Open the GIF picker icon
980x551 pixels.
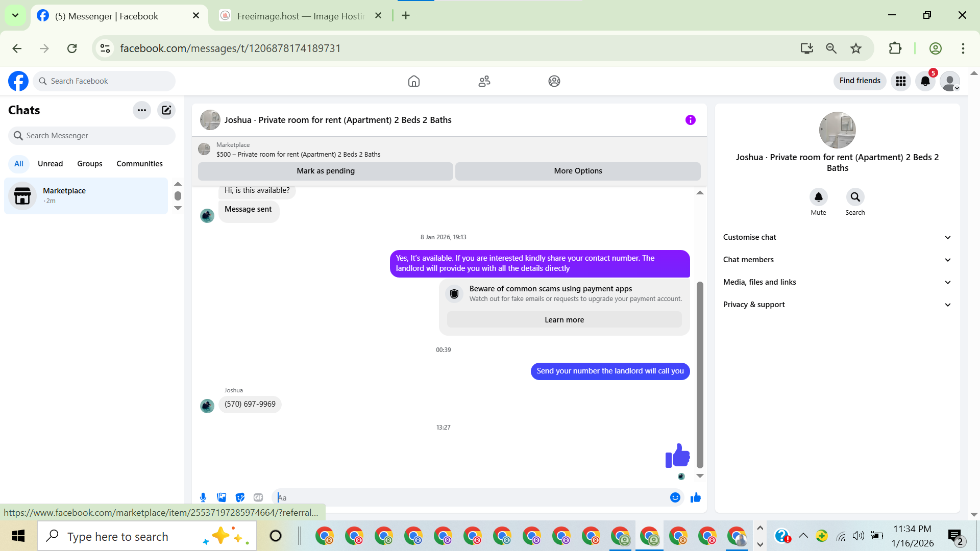click(258, 497)
